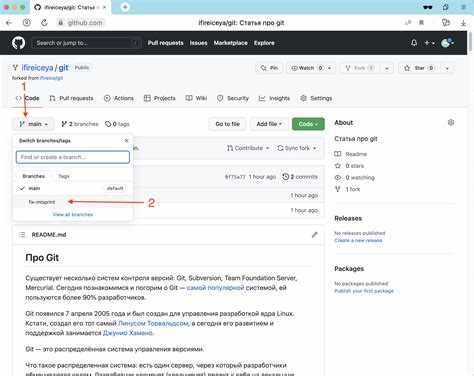Screen dimensions: 474x376
Task: Open the Джунио Хамано link
Action: point(128,333)
